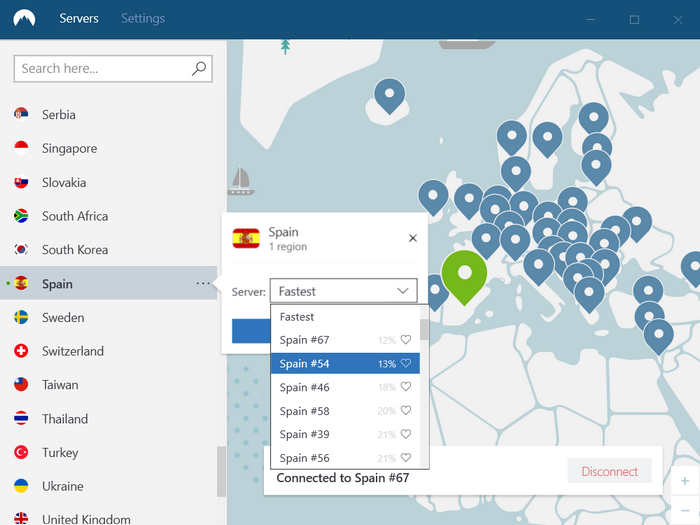Choose Spain #56 from server list
Viewport: 700px width, 525px height.
[345, 458]
